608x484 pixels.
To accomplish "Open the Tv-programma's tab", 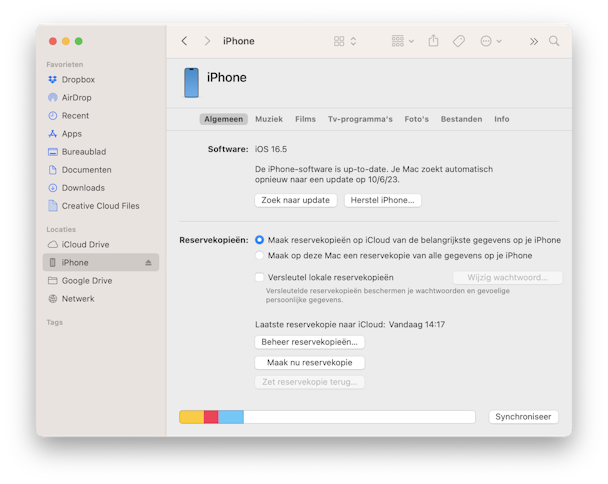I will (360, 119).
